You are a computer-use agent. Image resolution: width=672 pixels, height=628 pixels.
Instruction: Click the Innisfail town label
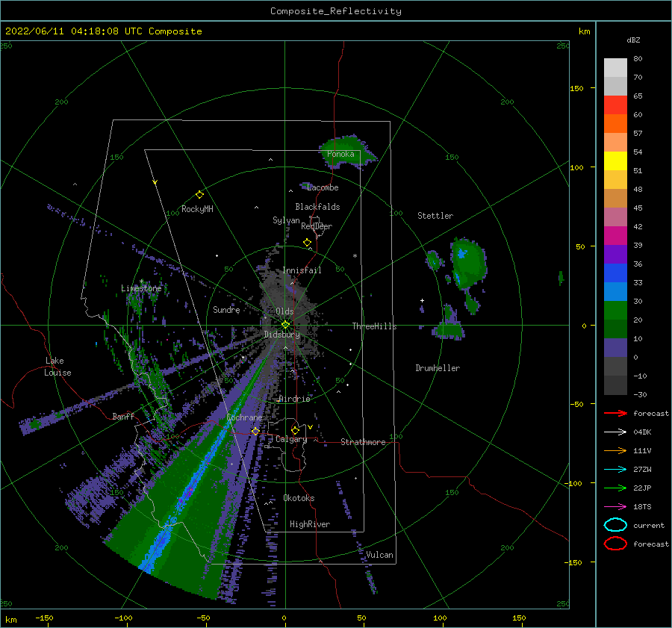[x=302, y=270]
